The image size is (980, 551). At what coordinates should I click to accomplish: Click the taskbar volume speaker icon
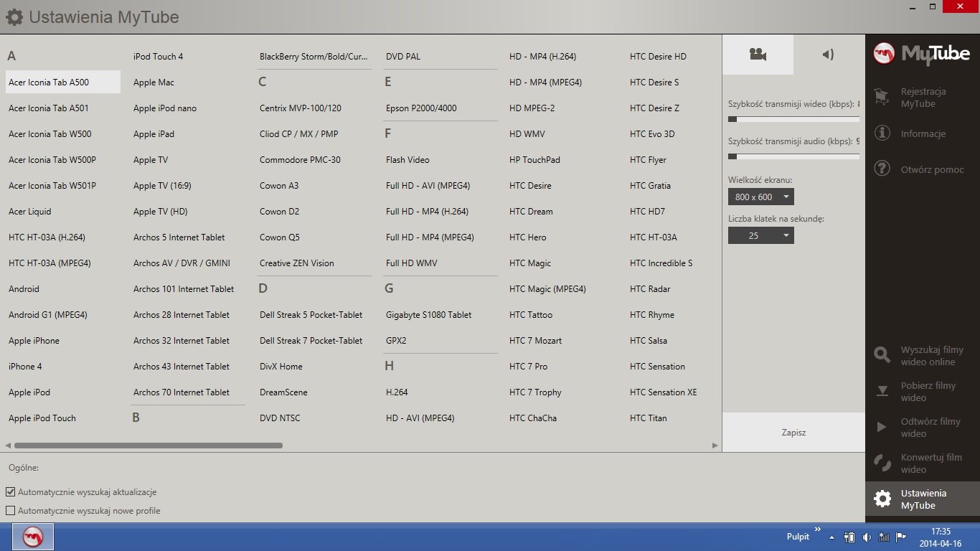[867, 537]
